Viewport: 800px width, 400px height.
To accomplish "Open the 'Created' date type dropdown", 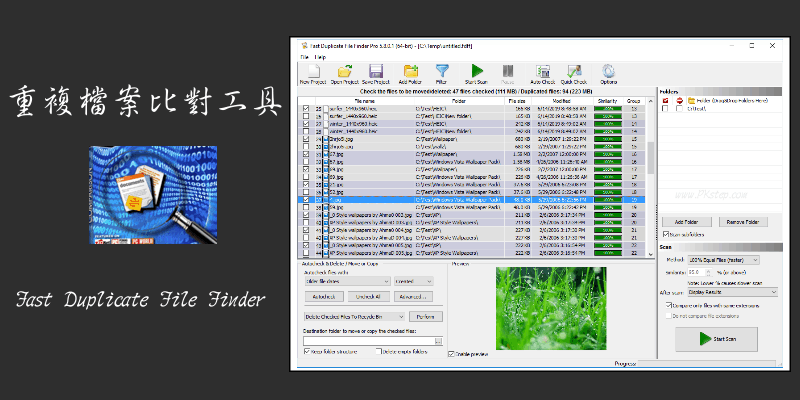I will [x=414, y=281].
